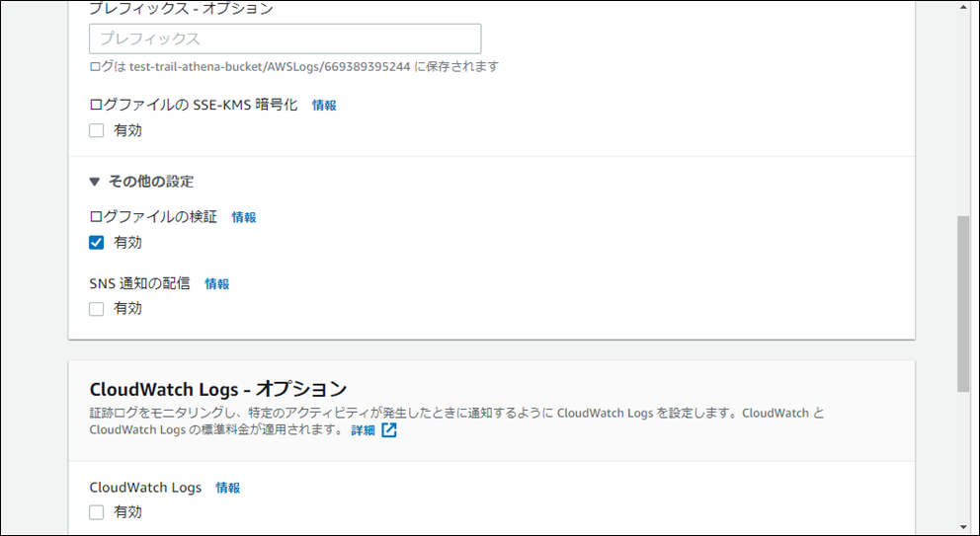
Task: Click the その他の設定 section header text
Action: (150, 182)
